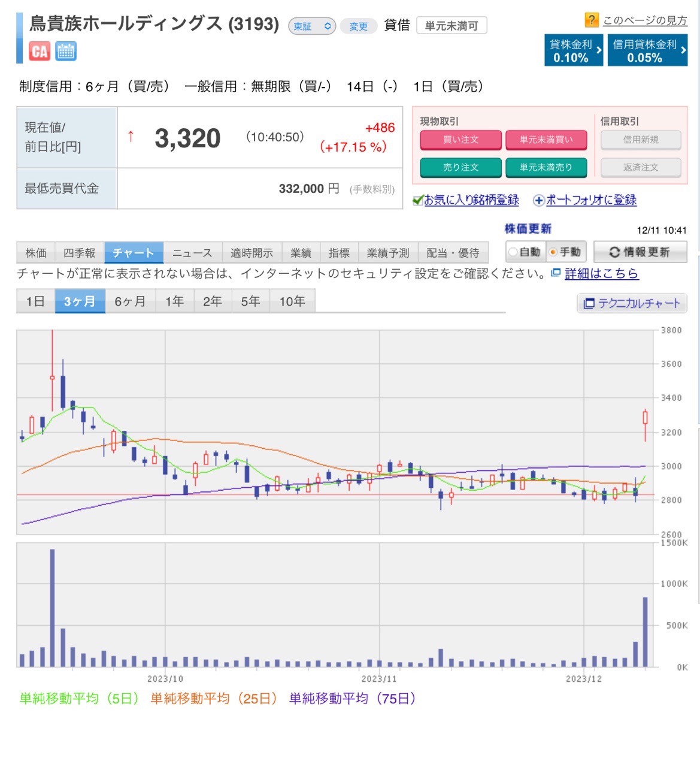The height and width of the screenshot is (767, 700).
Task: Click the 単元未満売り button
Action: (546, 167)
